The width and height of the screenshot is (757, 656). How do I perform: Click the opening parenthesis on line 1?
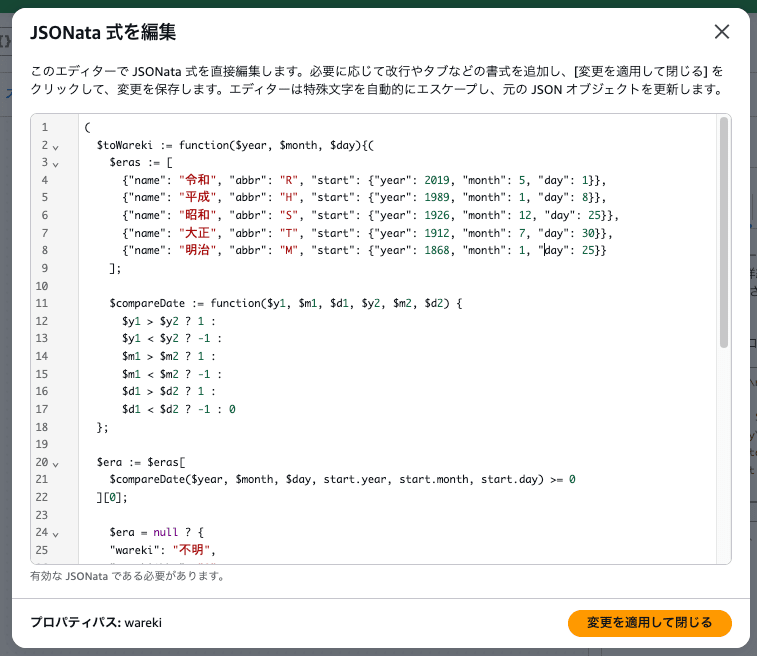[87, 127]
